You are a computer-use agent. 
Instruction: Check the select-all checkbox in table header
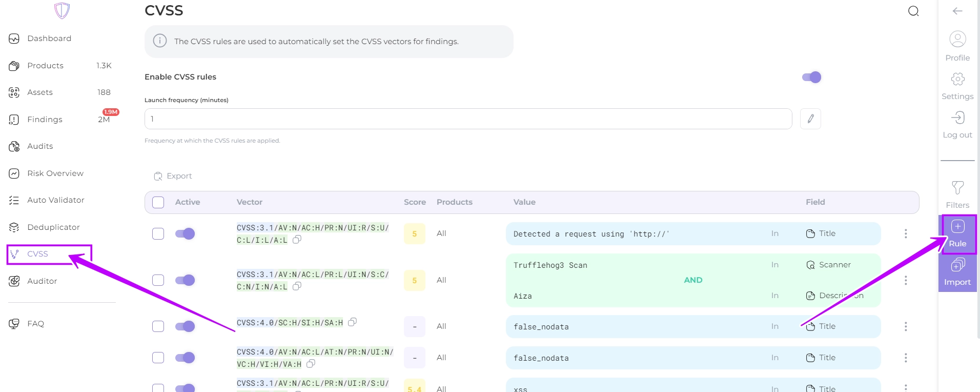158,202
